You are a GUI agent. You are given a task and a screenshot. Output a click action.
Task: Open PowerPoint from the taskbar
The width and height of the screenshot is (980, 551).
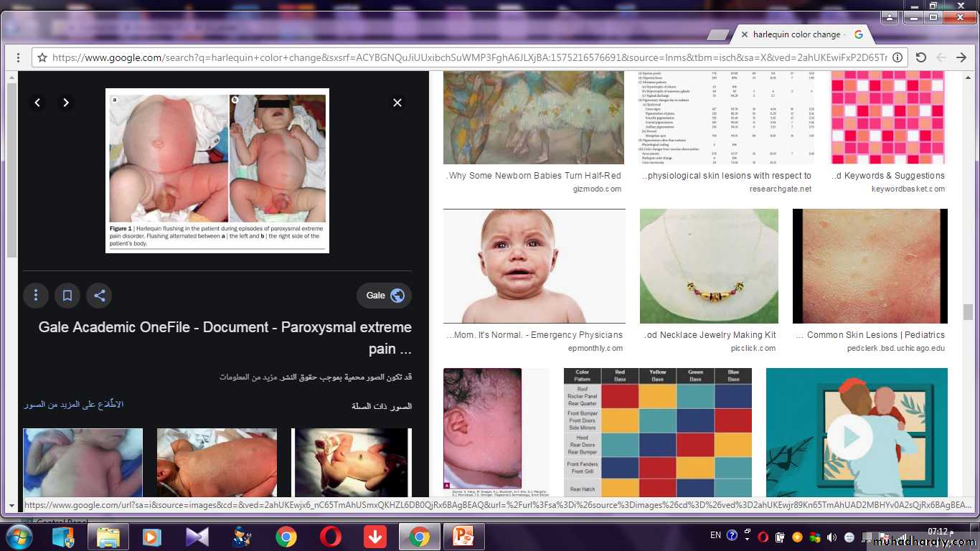463,536
